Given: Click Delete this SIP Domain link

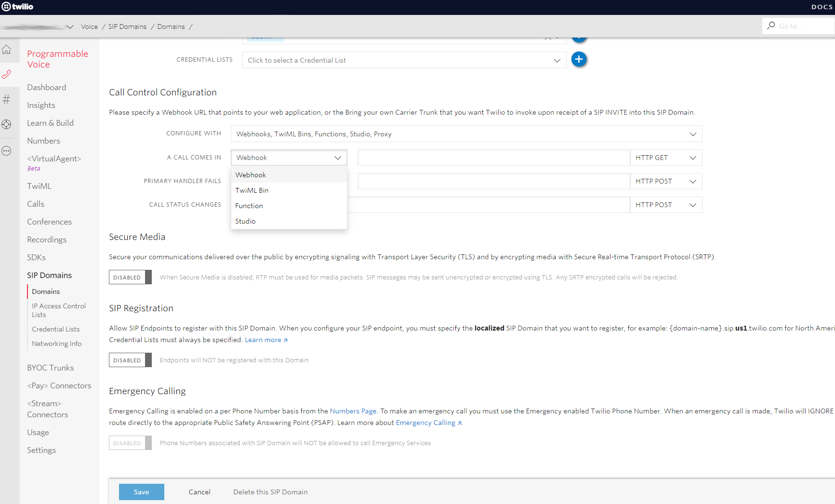Looking at the screenshot, I should (x=270, y=492).
